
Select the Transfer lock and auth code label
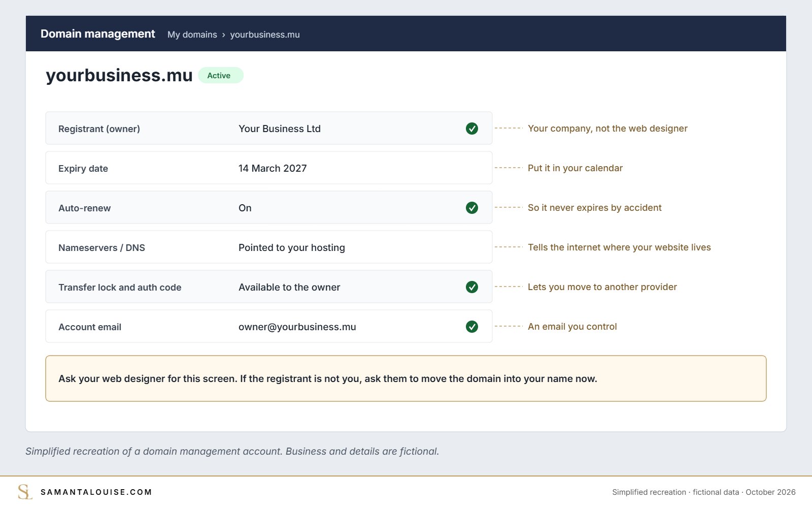120,288
